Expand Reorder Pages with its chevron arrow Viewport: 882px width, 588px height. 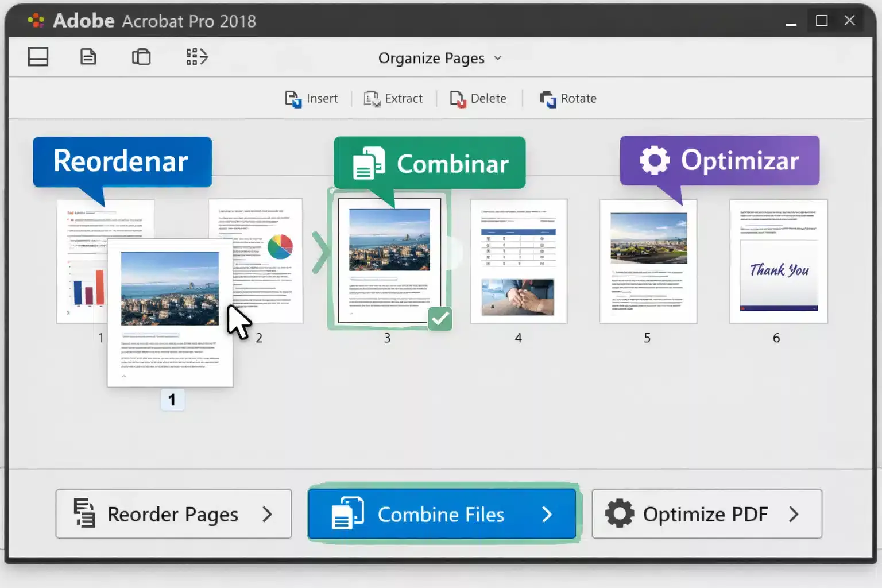[268, 514]
